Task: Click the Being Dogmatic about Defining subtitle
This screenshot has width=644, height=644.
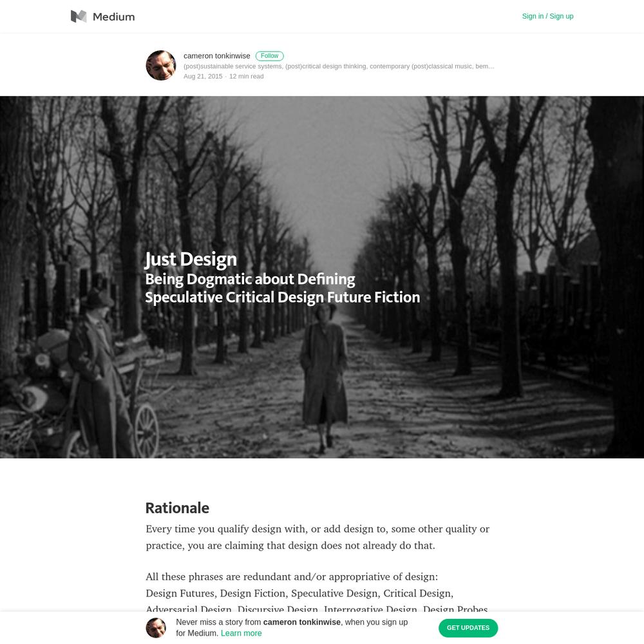Action: 250,279
